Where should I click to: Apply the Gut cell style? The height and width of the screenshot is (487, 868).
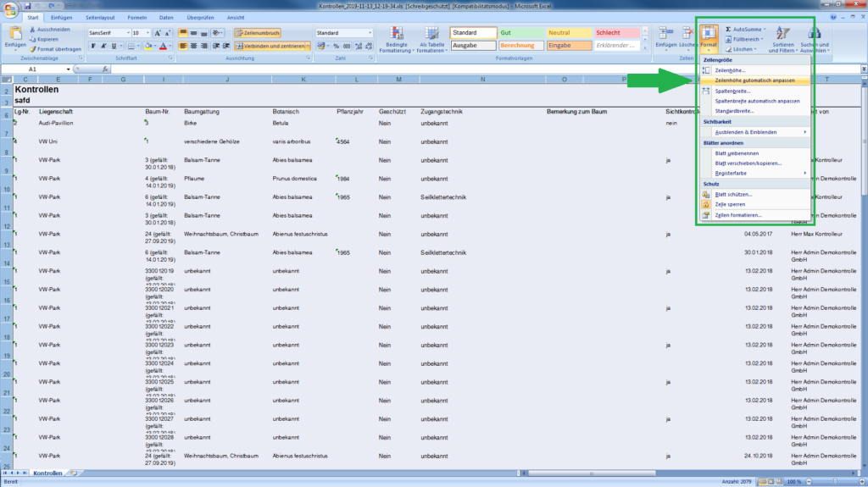point(520,32)
